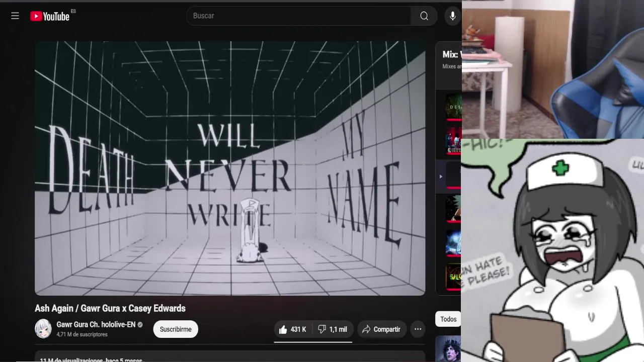Open the first Mix playlist thumbnail

tap(453, 107)
